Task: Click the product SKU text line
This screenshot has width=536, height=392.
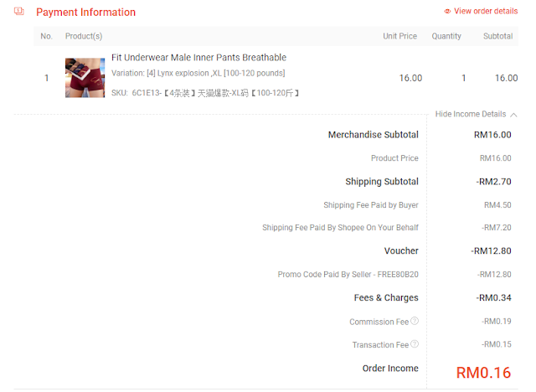Action: click(205, 93)
